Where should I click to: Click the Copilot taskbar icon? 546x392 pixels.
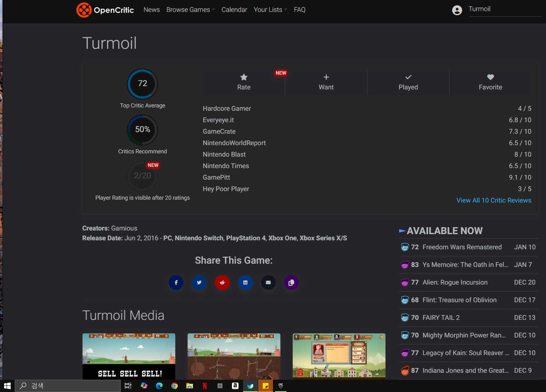[x=144, y=386]
